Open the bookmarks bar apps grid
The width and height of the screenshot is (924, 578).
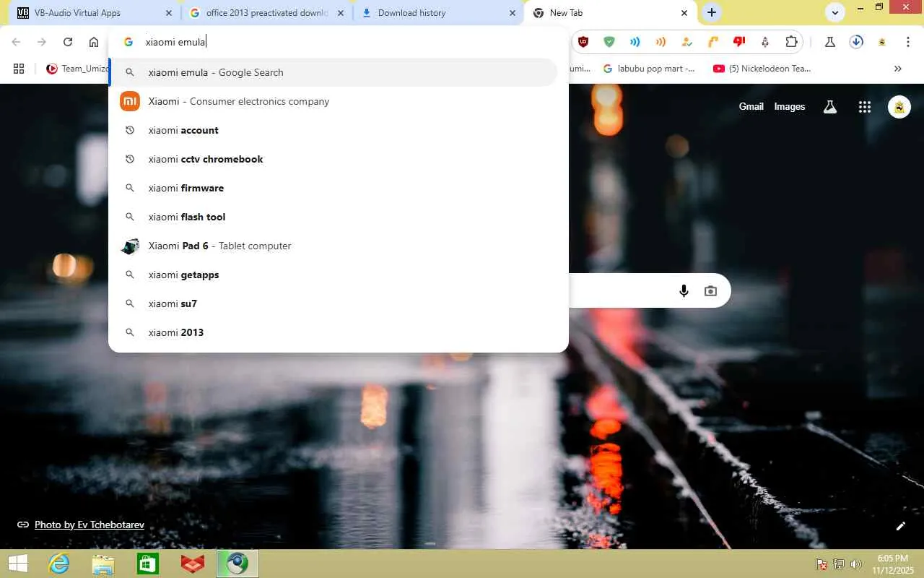tap(19, 69)
